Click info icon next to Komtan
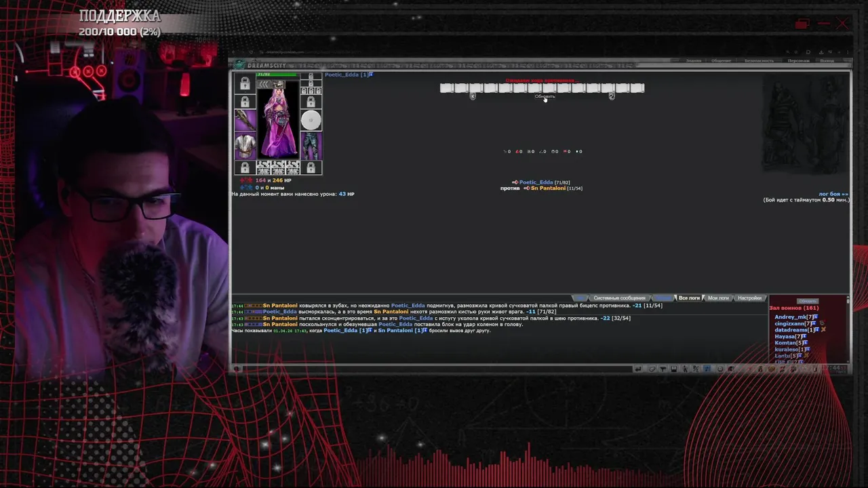Screen dimensions: 868x488 [x=806, y=343]
